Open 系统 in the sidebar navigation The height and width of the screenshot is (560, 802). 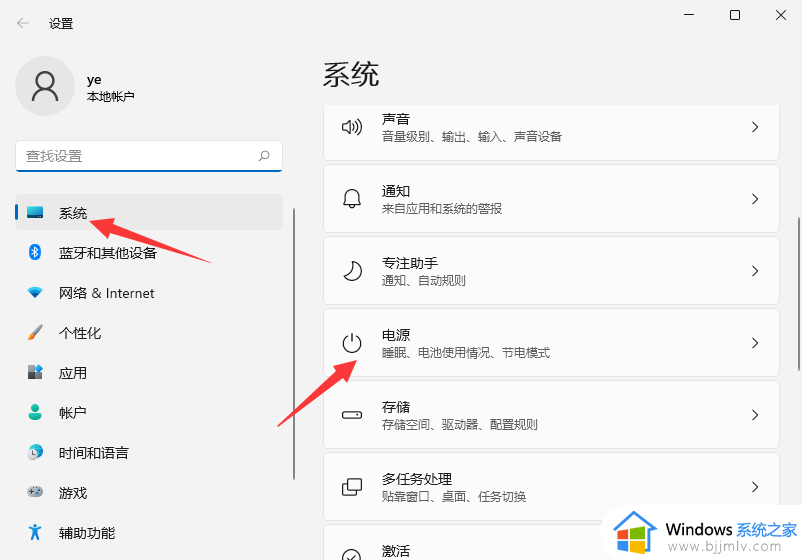point(149,212)
